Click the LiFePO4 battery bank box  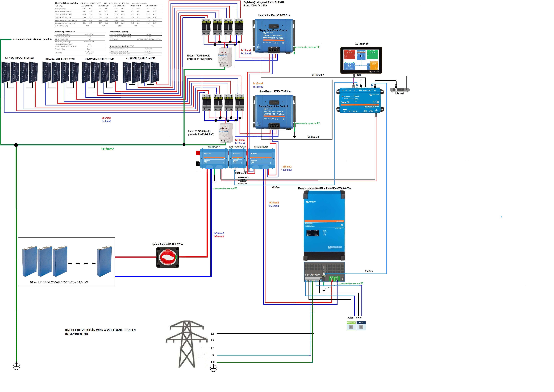coord(67,262)
